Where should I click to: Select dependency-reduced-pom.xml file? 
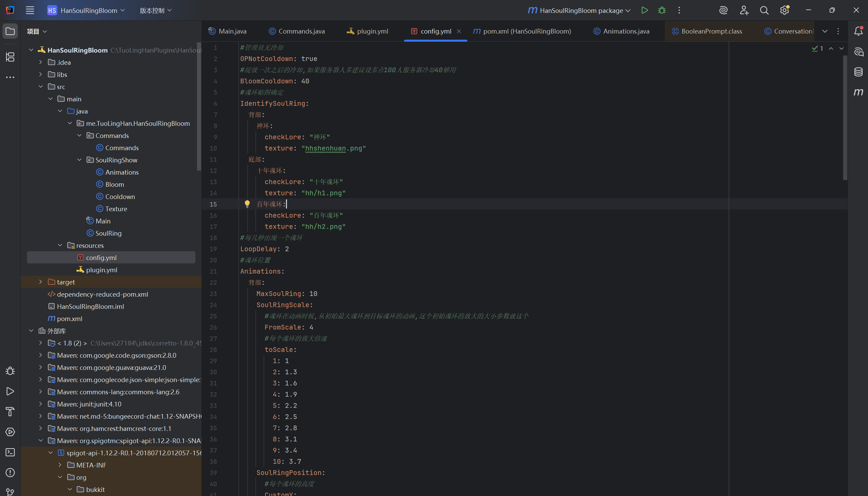(102, 294)
